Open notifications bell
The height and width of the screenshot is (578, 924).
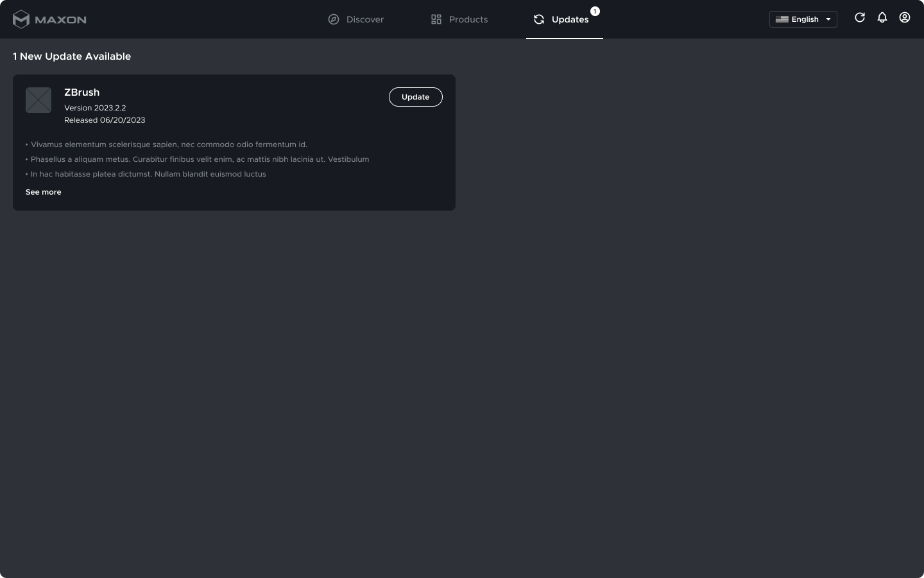882,18
